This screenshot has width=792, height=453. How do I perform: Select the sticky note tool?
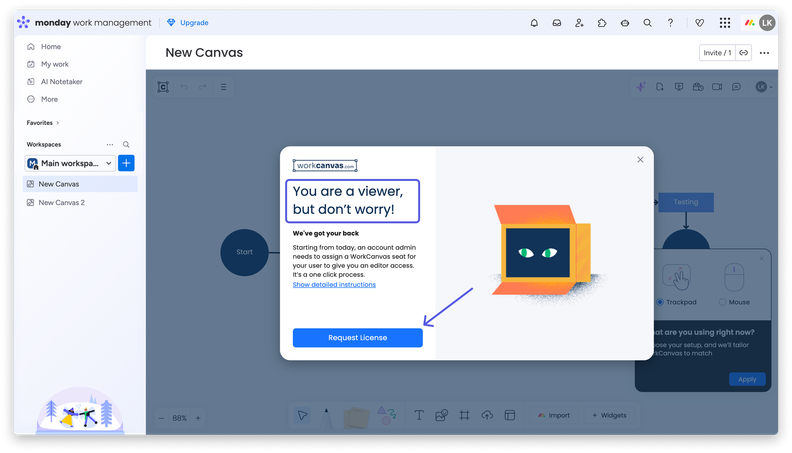tap(357, 418)
